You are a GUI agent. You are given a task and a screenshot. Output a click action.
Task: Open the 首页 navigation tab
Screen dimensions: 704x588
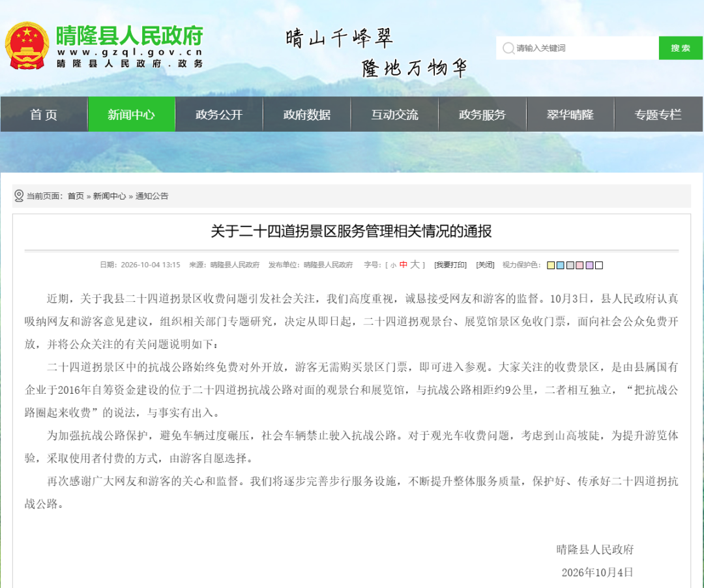coord(44,115)
